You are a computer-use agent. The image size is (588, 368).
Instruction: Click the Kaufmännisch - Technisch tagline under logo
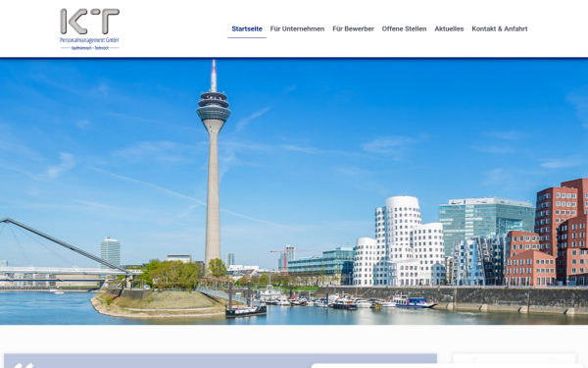pos(89,48)
